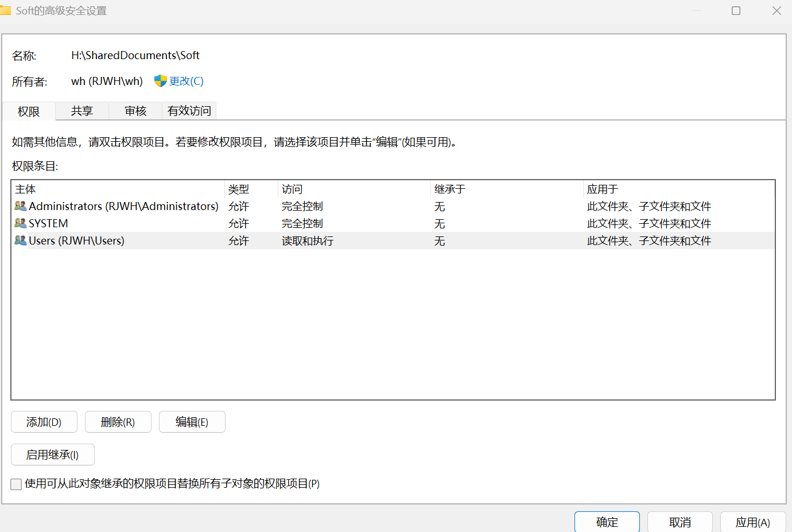Switch to the 有效访问 tab
Screen dimensions: 792x532
pyautogui.click(x=189, y=110)
